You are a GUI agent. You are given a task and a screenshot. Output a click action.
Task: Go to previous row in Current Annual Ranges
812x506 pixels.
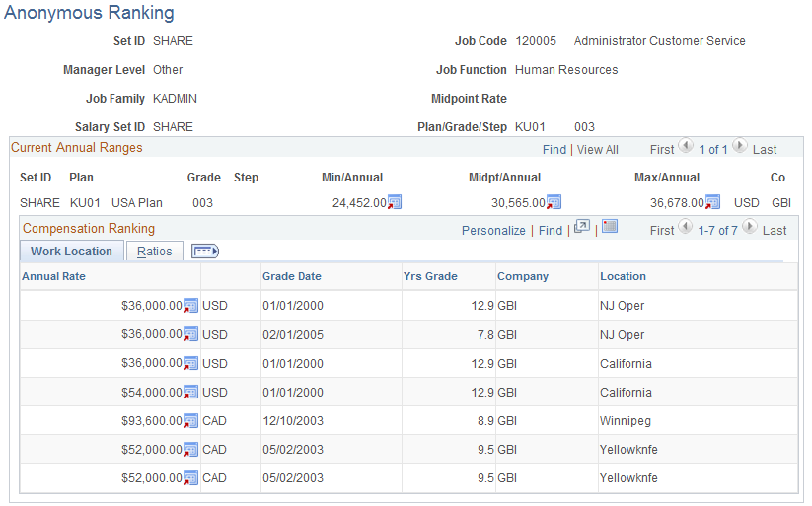click(686, 146)
